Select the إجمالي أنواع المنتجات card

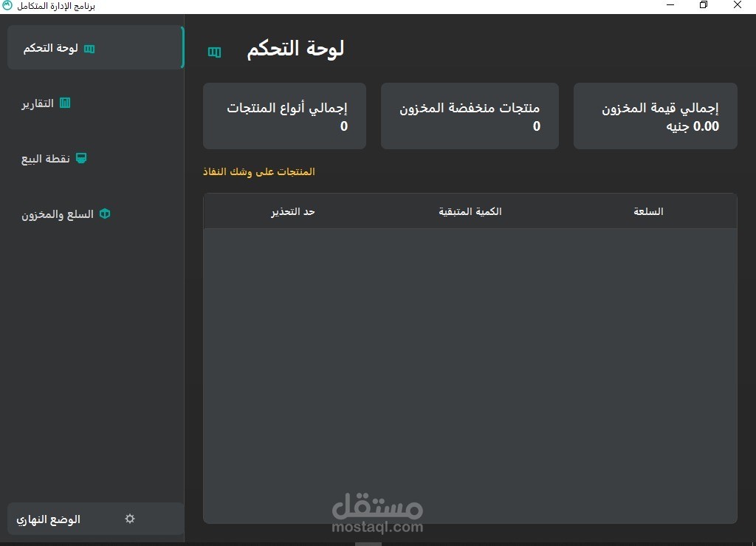click(284, 116)
